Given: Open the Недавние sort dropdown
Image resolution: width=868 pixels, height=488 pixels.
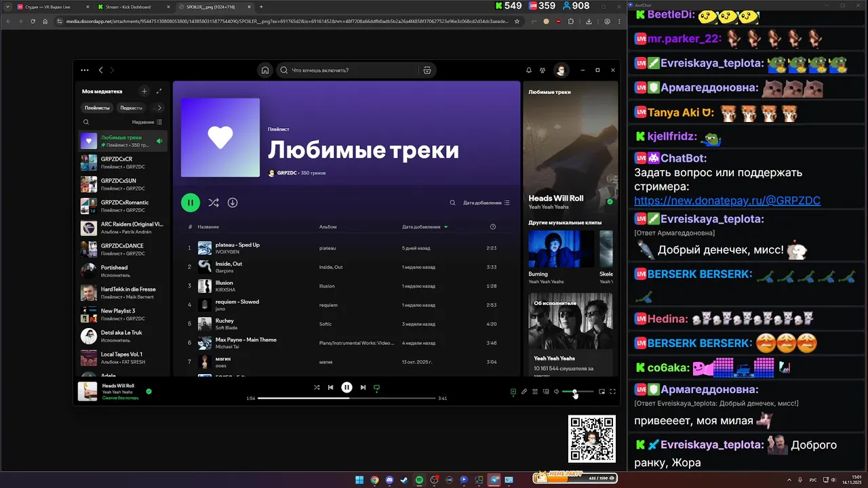Looking at the screenshot, I should tap(146, 122).
